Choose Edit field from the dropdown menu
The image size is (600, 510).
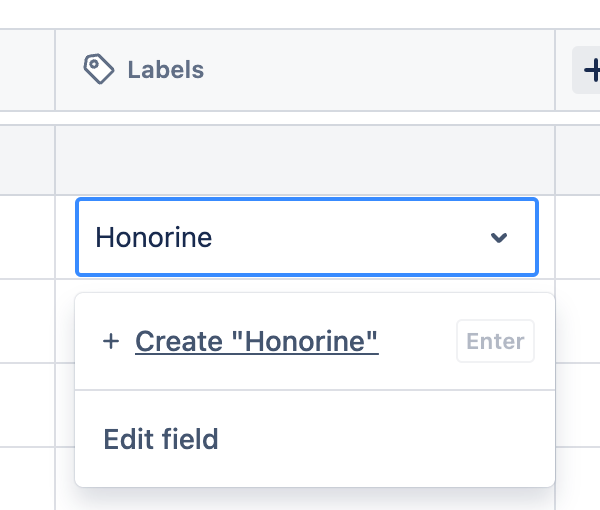(x=160, y=439)
